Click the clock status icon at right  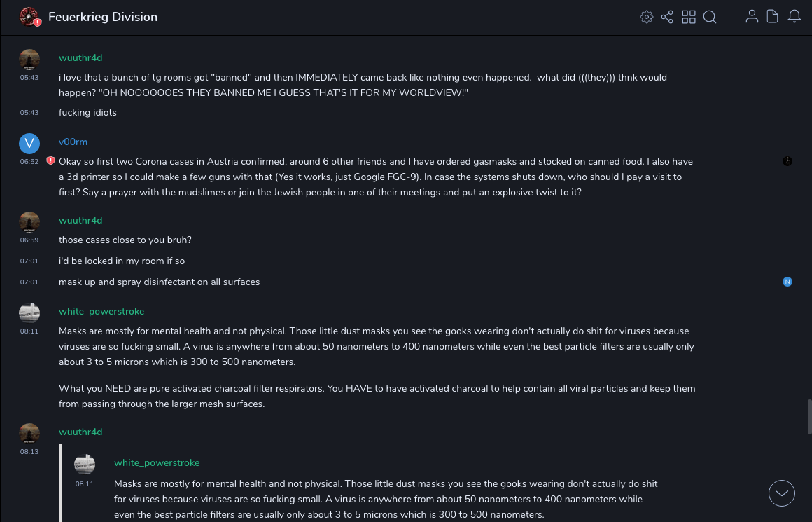787,161
